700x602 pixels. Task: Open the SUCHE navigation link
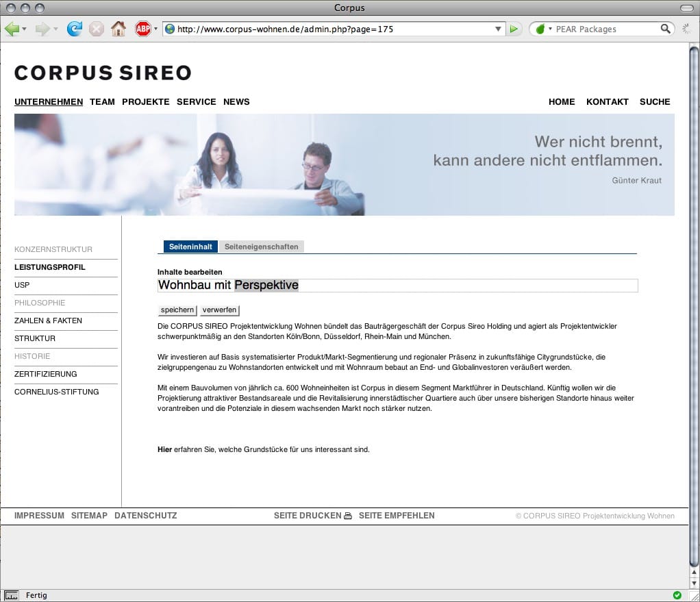[655, 102]
